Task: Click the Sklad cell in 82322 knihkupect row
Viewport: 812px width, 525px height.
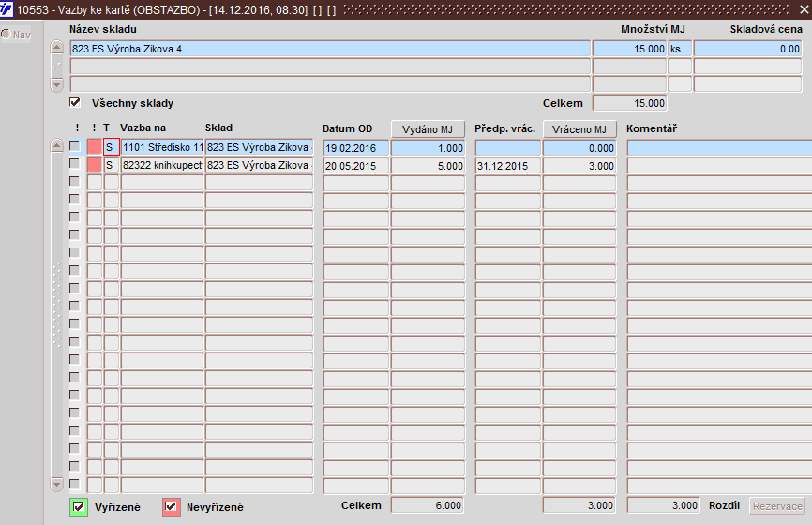Action: tap(259, 165)
